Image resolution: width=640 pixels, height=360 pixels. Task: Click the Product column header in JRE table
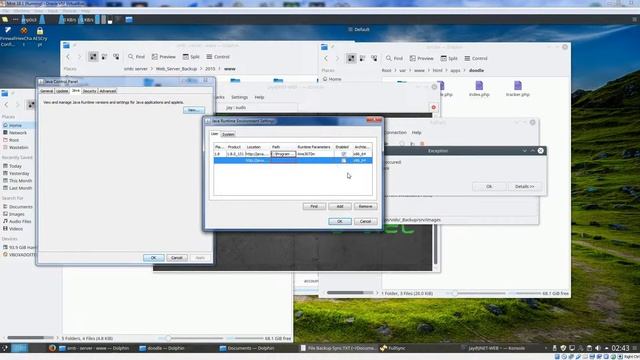[235, 147]
